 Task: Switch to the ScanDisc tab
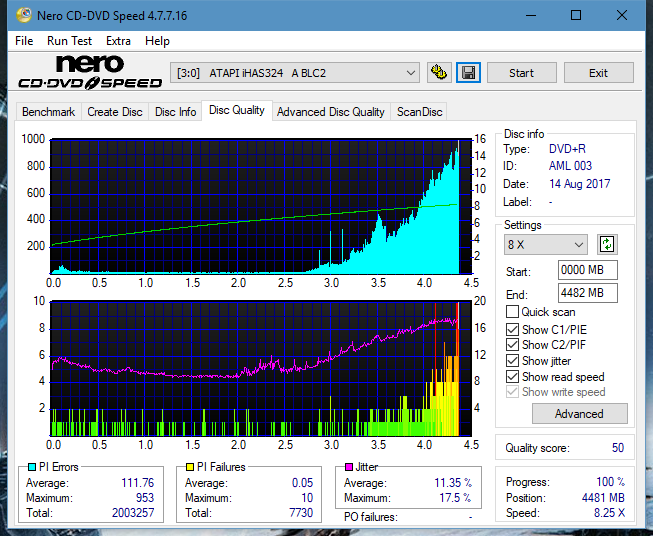[419, 112]
